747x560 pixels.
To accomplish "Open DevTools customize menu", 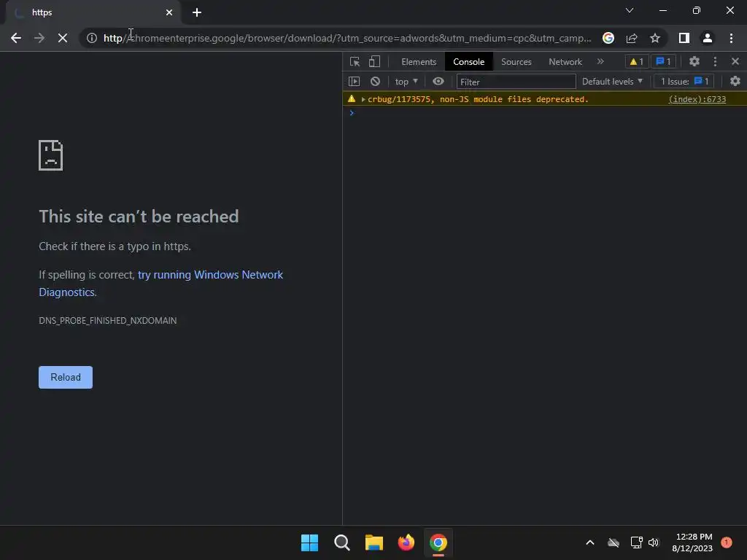I will pyautogui.click(x=715, y=61).
